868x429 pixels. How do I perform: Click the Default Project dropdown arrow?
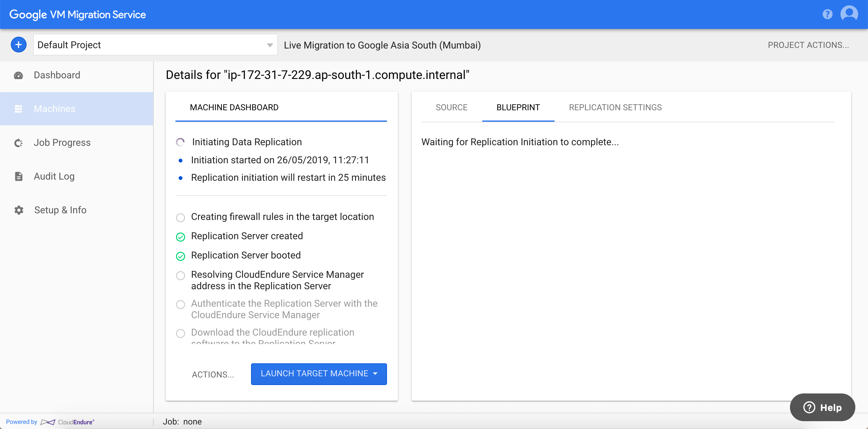[269, 45]
